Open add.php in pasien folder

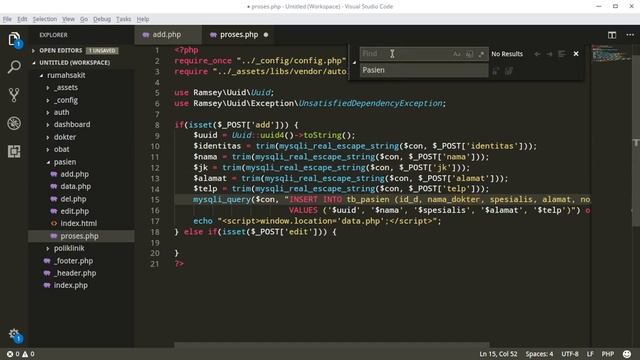point(74,174)
